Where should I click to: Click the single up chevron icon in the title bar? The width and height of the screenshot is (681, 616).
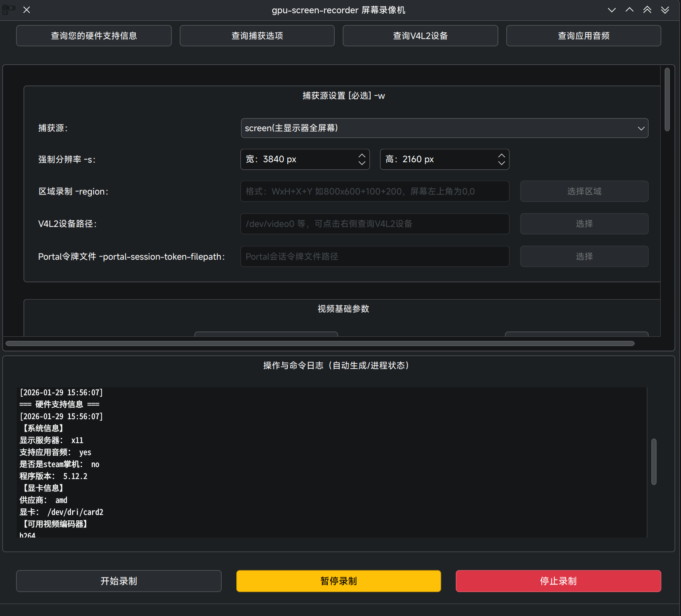pyautogui.click(x=630, y=9)
